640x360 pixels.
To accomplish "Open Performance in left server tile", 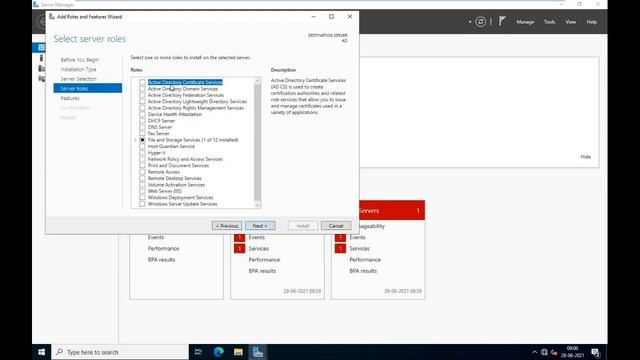I will [163, 249].
